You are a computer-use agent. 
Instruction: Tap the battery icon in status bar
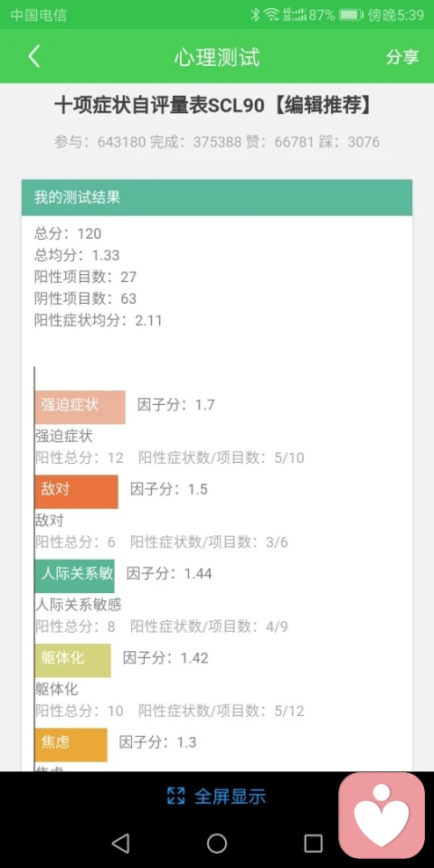coord(351,15)
